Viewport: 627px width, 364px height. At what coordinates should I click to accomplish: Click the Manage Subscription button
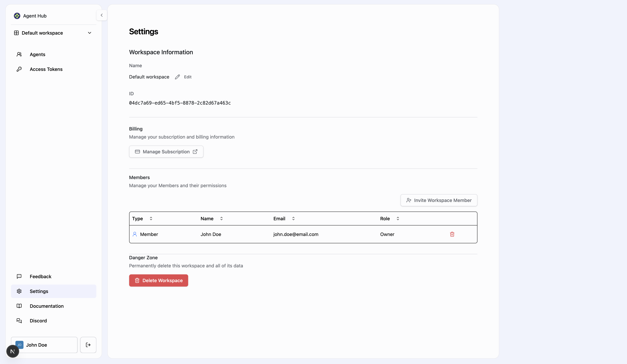coord(166,152)
